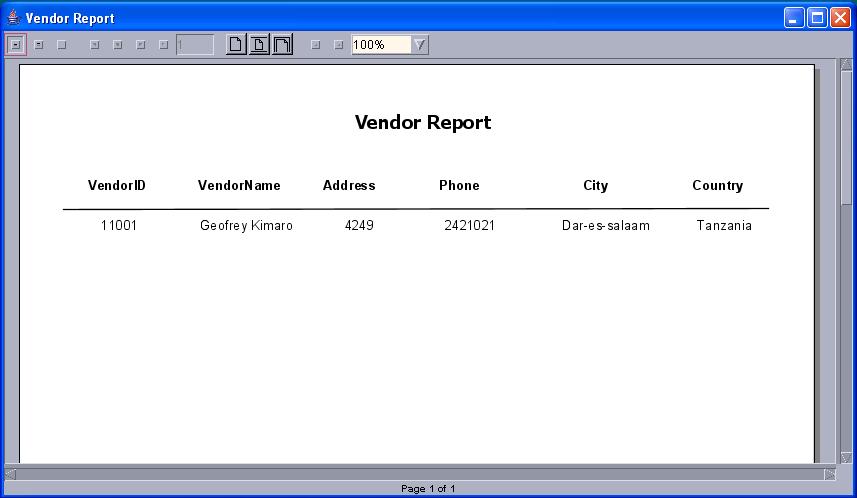Click the vertical scrollbar down arrow
This screenshot has width=857, height=498.
(x=846, y=458)
